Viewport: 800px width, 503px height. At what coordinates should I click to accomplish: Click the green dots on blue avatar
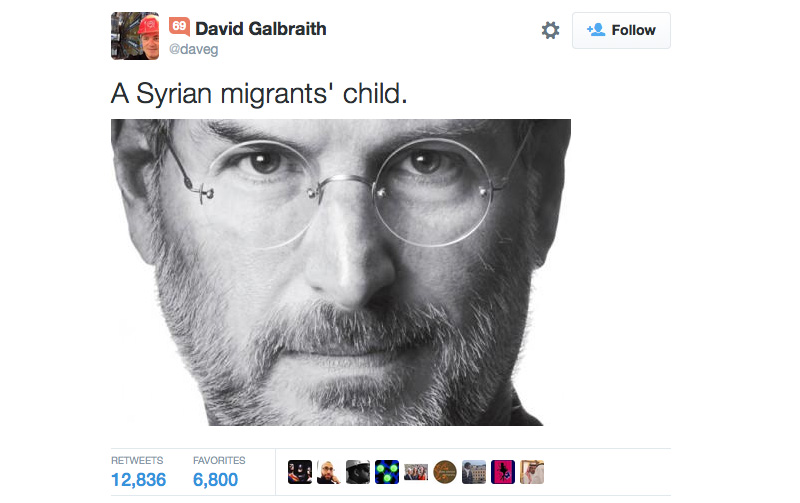(x=387, y=472)
